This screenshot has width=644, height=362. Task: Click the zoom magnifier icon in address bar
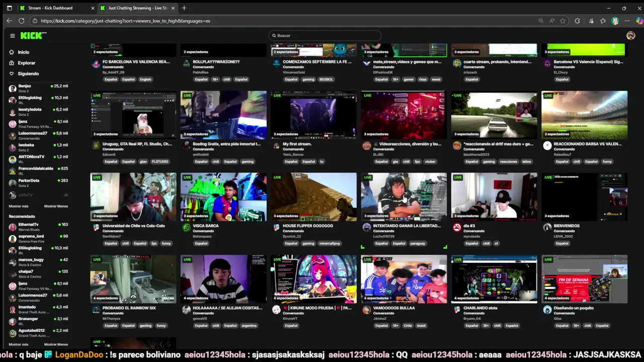click(541, 21)
